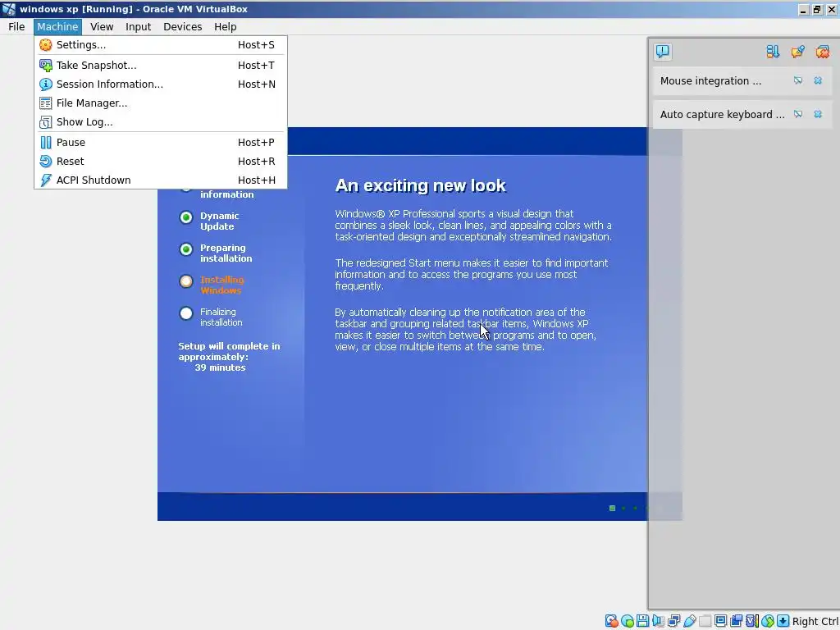Click the Preparing installation step indicator
The height and width of the screenshot is (630, 840).
pos(186,249)
